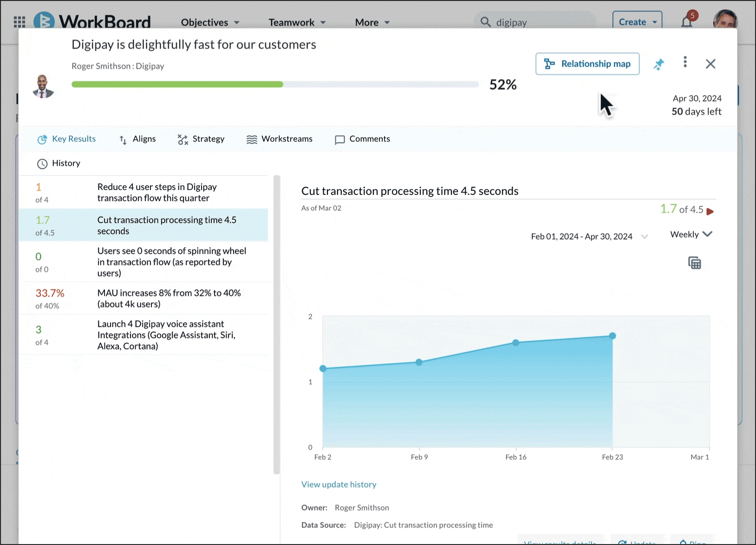Click the Key Results pie chart icon
This screenshot has height=545, width=756.
pos(42,139)
